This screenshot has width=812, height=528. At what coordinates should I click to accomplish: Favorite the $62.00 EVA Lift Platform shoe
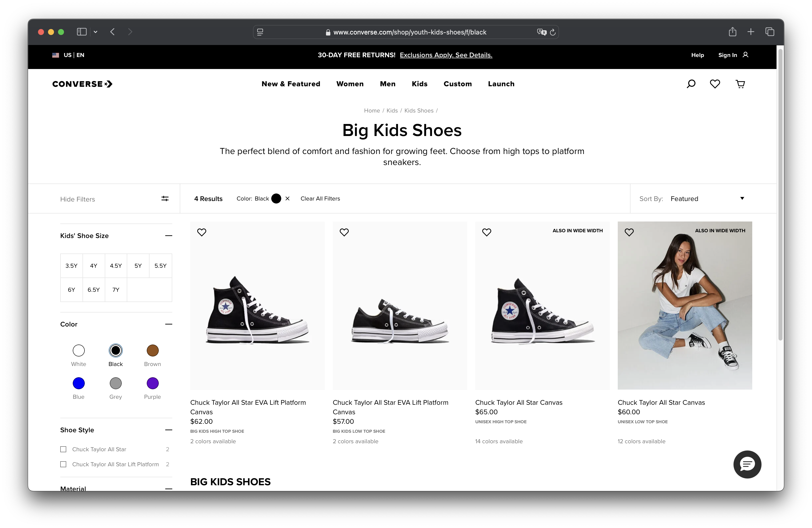[x=202, y=232]
